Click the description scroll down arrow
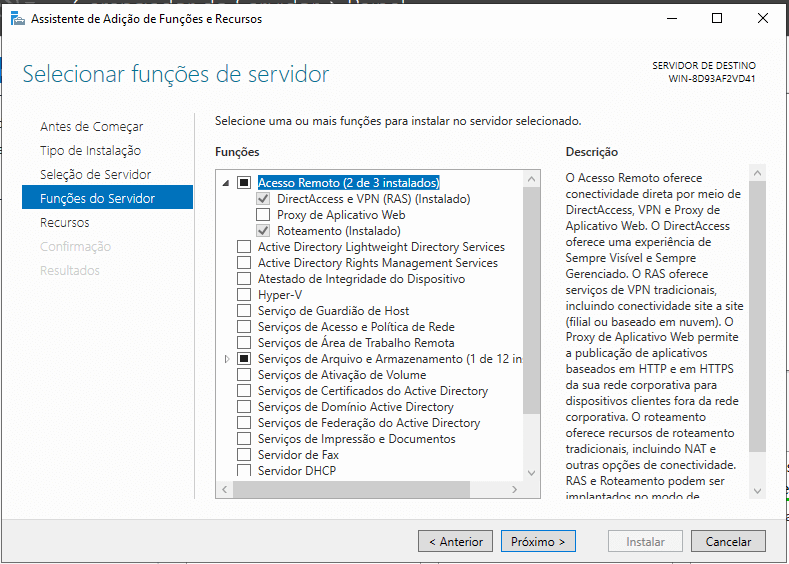Screen dimensions: 789x564 point(757,491)
